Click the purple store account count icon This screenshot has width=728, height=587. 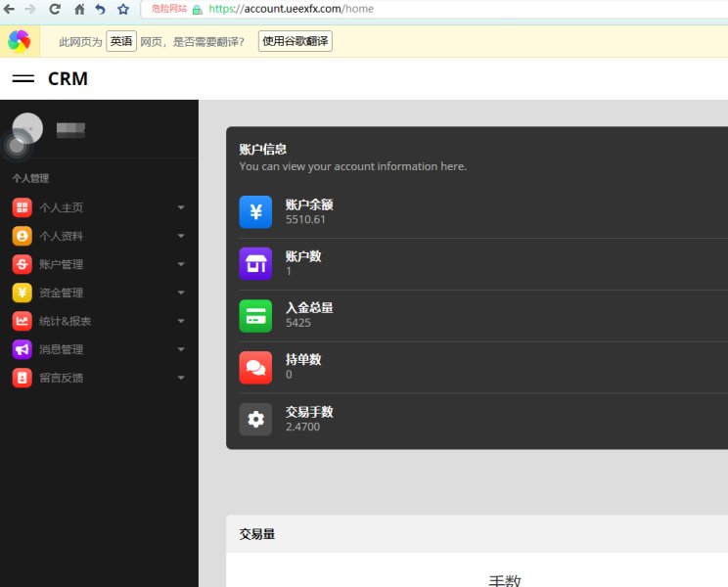pyautogui.click(x=255, y=263)
